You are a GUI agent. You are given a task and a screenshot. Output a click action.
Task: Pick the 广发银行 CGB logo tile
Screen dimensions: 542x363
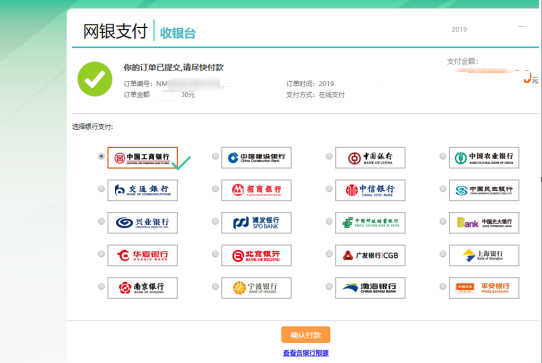coord(370,255)
